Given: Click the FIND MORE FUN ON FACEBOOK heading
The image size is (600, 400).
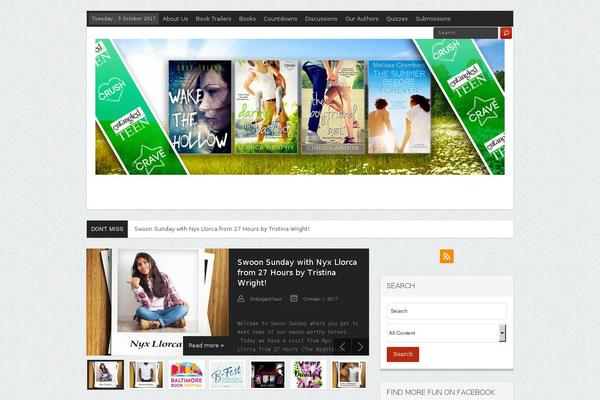Looking at the screenshot, I should pyautogui.click(x=440, y=392).
